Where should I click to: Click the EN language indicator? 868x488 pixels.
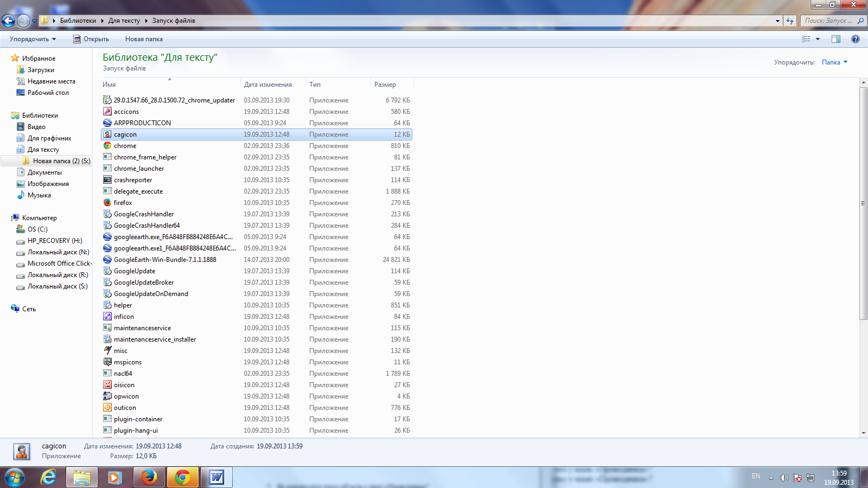coord(756,476)
